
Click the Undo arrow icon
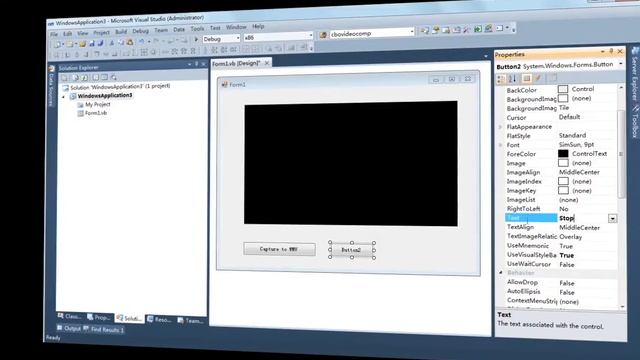point(142,42)
